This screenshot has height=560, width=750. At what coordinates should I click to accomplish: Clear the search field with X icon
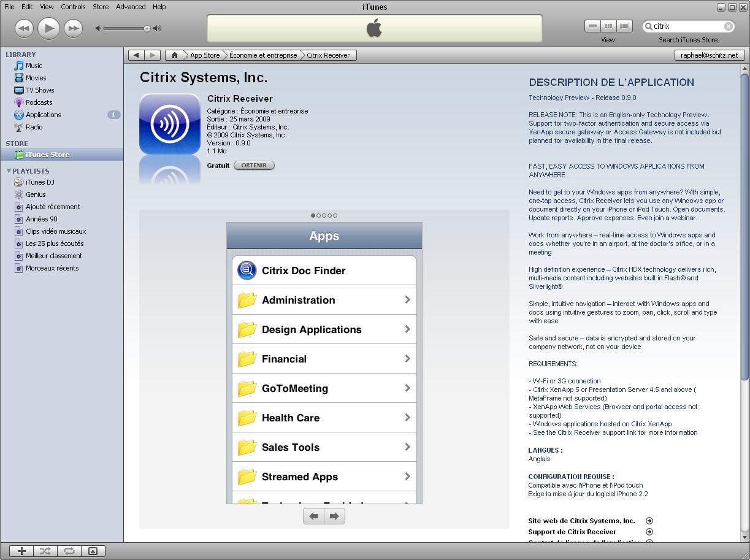(x=729, y=26)
